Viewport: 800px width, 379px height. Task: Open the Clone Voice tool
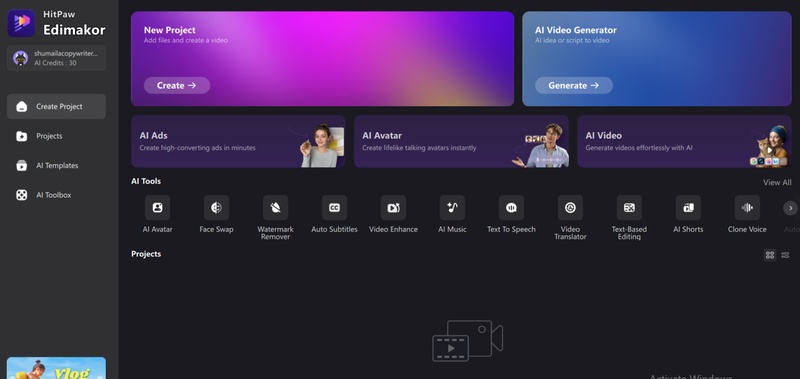[747, 208]
